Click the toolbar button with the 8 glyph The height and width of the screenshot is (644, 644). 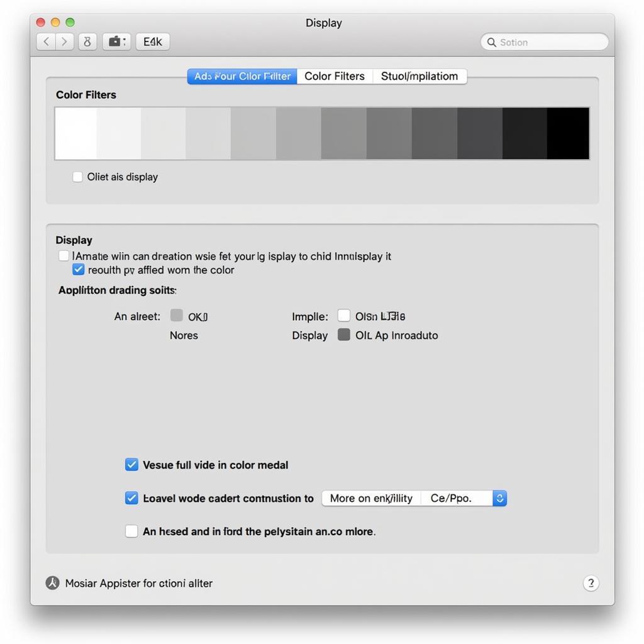point(87,42)
